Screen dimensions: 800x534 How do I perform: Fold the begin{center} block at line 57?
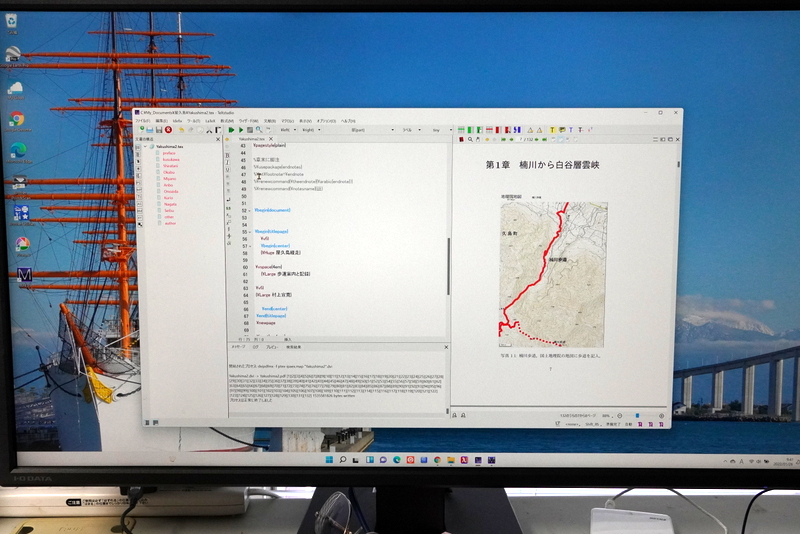click(x=250, y=246)
